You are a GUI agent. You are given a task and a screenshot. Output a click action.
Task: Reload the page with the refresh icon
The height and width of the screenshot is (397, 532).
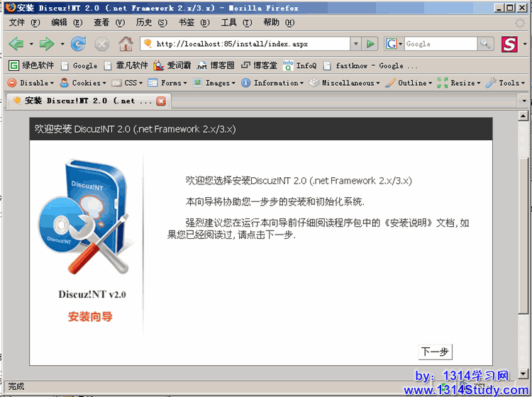point(78,44)
